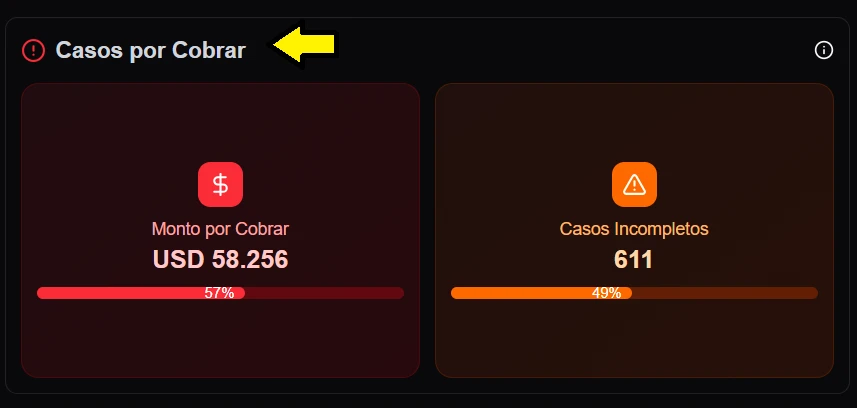Click the unfilled end of red progress bar
This screenshot has width=857, height=408.
click(380, 293)
